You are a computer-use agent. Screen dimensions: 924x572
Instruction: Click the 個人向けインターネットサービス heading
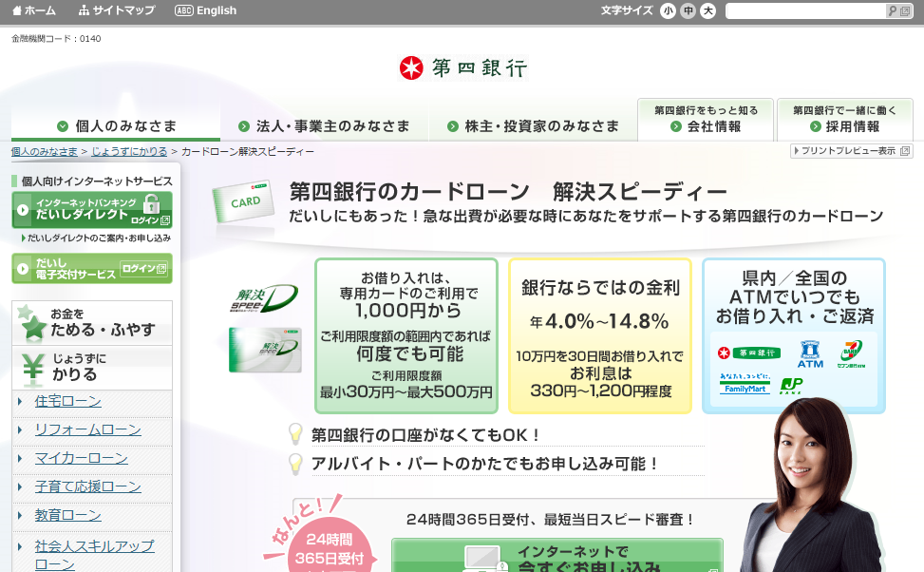pos(97,181)
